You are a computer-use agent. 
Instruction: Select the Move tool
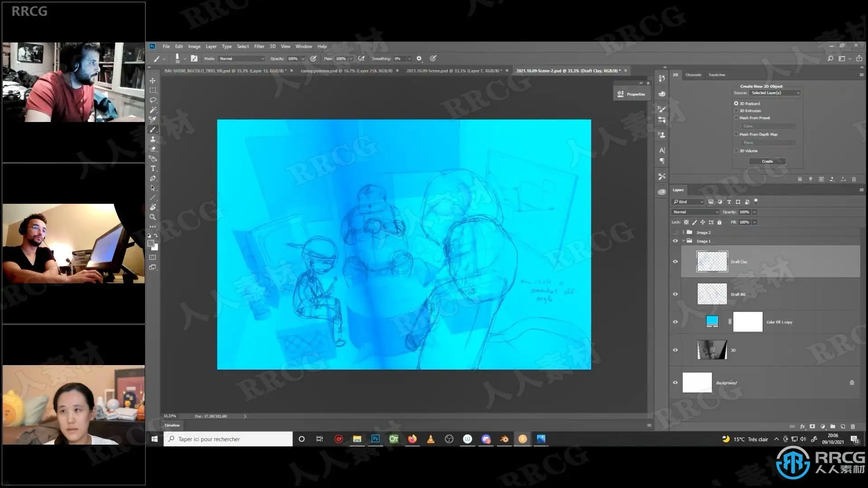153,80
